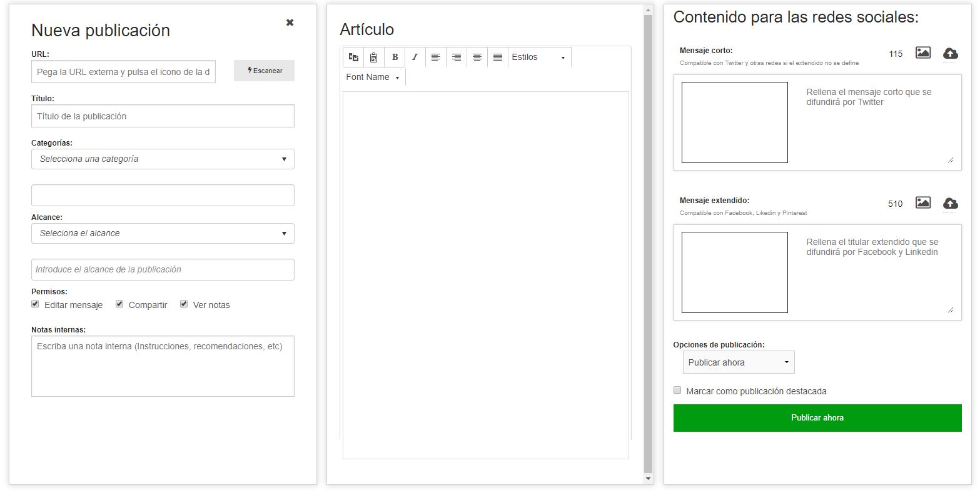Align article text to the right
This screenshot has height=493, width=980.
[x=457, y=57]
